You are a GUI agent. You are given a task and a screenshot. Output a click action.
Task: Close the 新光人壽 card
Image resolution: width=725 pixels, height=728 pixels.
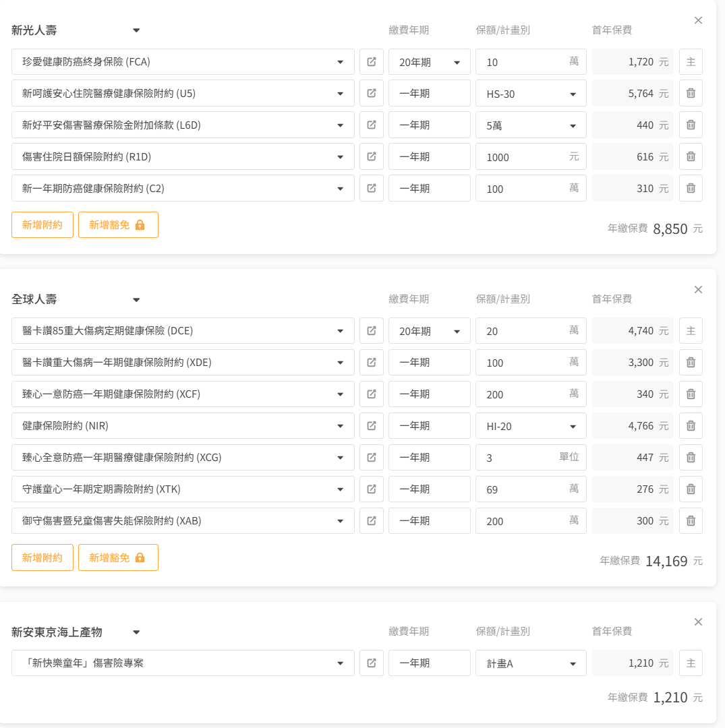point(698,20)
